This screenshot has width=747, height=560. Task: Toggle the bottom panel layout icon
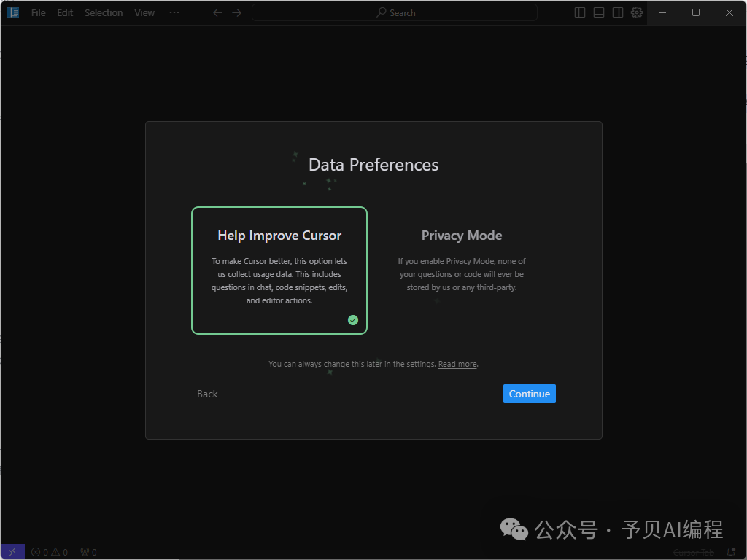tap(599, 13)
